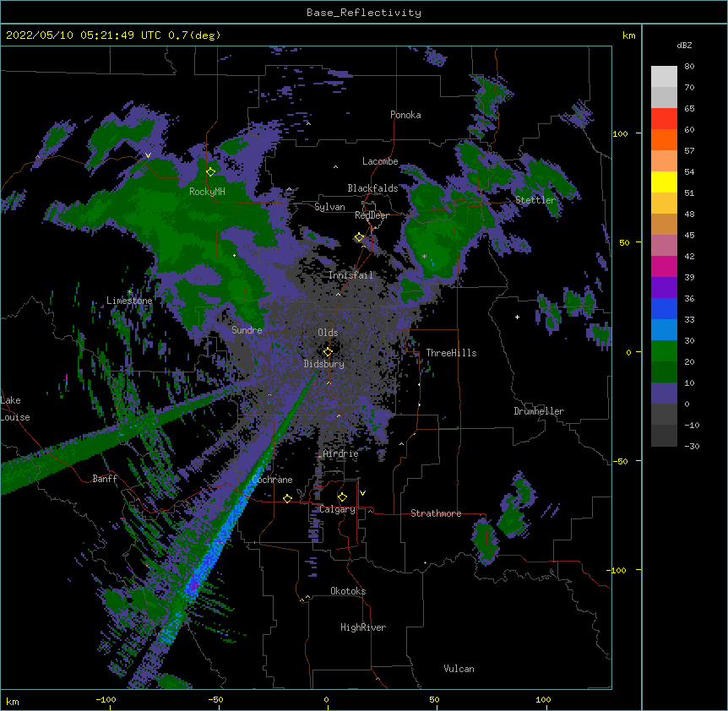
Task: Select the Sylvan label
Action: (x=329, y=207)
